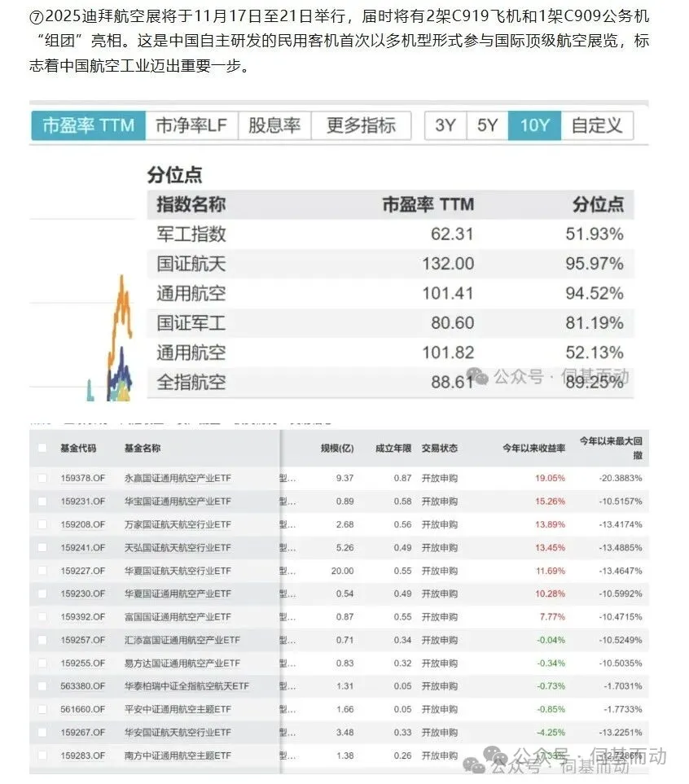
Task: Open the 华夏国证航天航空行业ETF fund name
Action: pyautogui.click(x=178, y=571)
